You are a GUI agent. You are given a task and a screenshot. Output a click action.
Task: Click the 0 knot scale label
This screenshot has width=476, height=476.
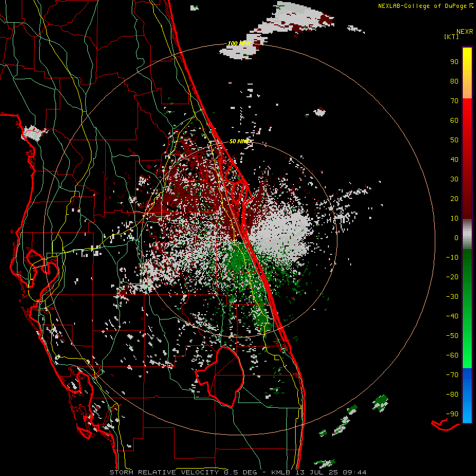click(456, 237)
